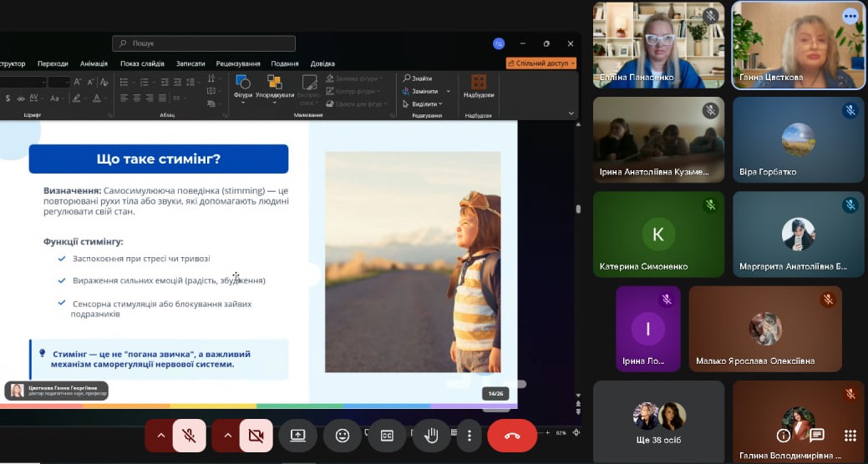
Task: Open the activities grid icon
Action: (x=850, y=436)
